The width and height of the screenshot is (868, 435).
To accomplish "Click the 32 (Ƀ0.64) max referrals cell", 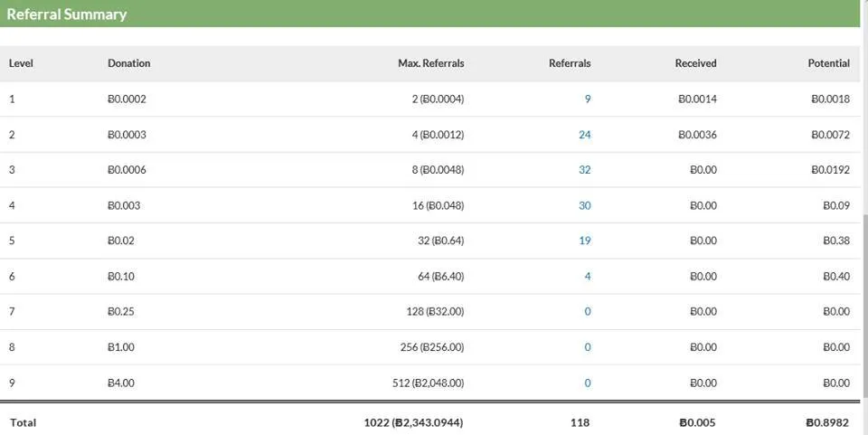I will coord(440,241).
